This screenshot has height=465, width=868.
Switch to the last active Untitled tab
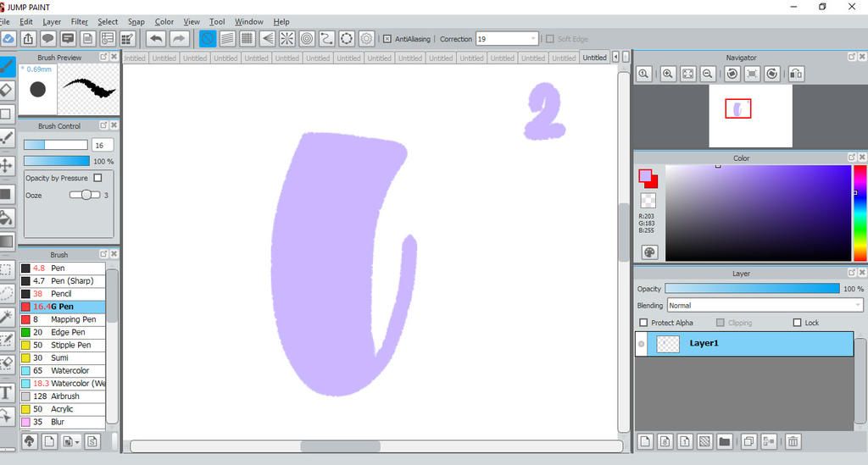[x=594, y=58]
